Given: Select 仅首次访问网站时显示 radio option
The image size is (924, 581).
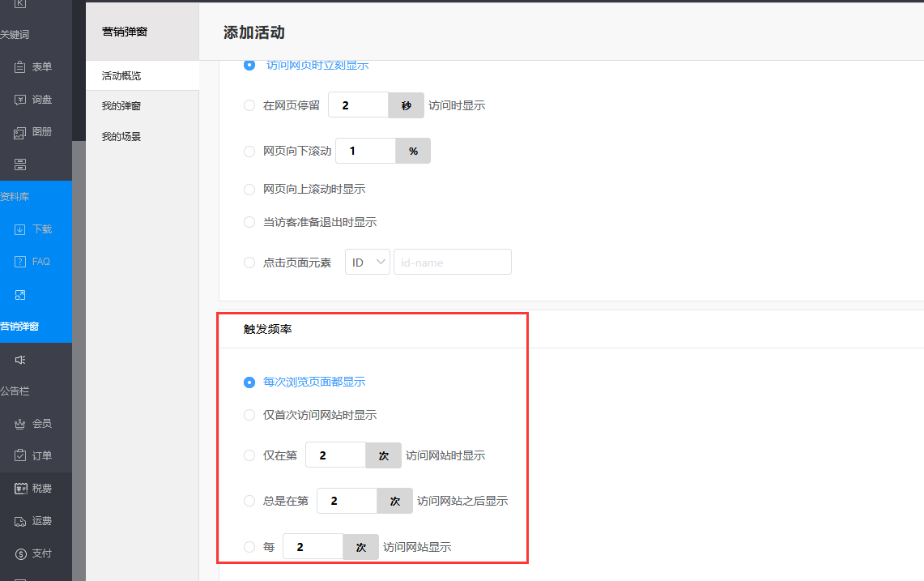Looking at the screenshot, I should click(x=249, y=415).
